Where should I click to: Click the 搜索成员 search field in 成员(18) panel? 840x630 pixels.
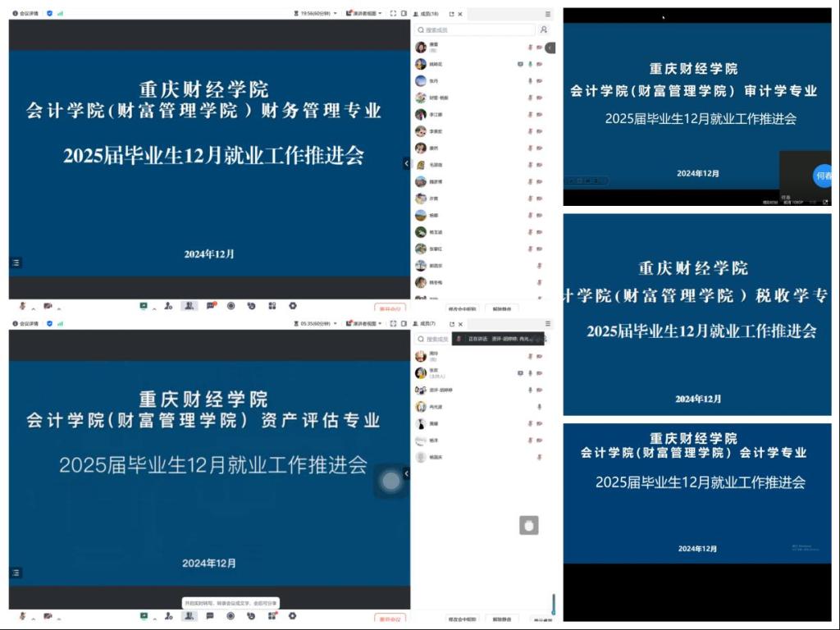pyautogui.click(x=476, y=30)
